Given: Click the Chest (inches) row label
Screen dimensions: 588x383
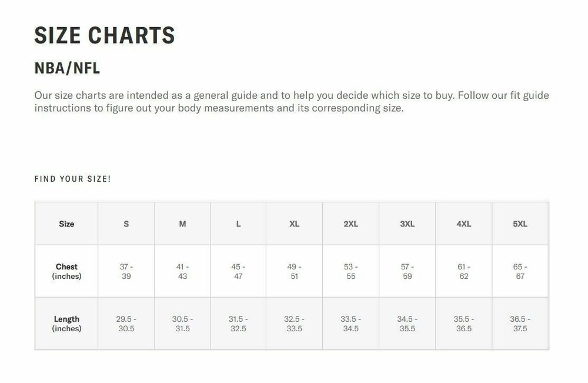Looking at the screenshot, I should 66,271.
